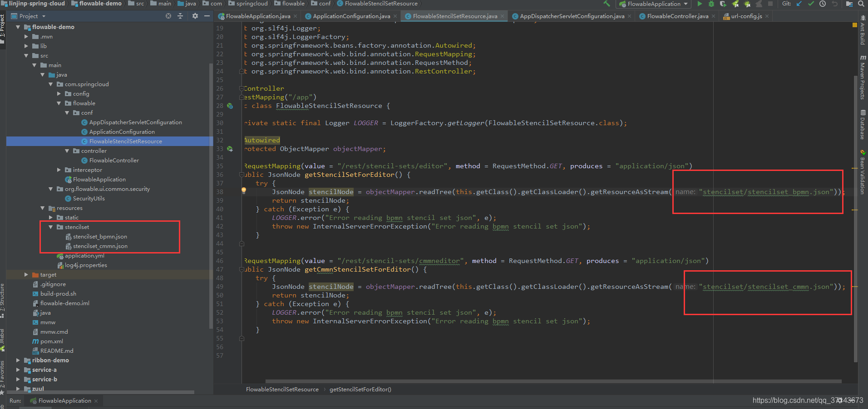Click the Search Everywhere magnifier icon

[x=861, y=4]
